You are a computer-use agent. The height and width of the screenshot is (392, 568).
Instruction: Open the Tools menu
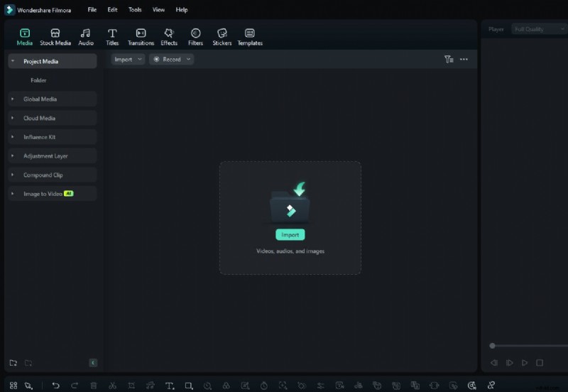(135, 10)
